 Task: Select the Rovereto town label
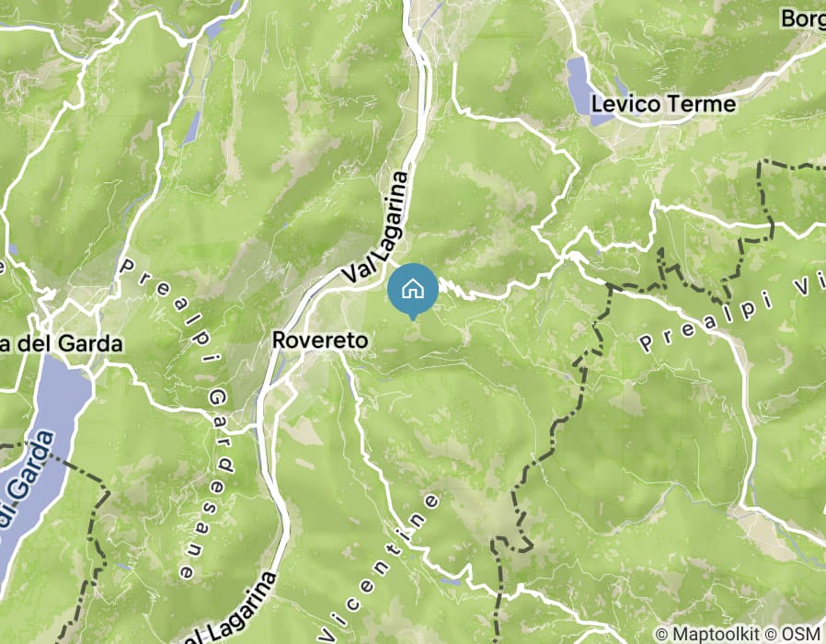point(320,340)
